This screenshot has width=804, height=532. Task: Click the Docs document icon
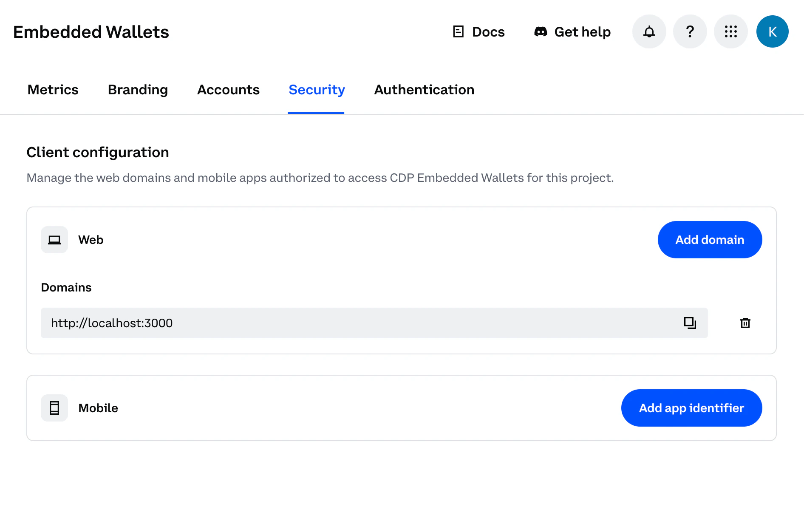(x=458, y=31)
